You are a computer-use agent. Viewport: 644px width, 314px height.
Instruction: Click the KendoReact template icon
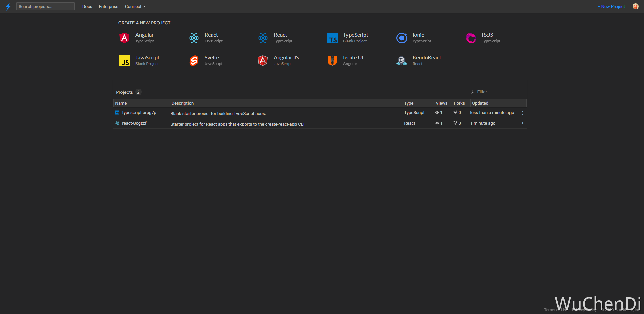pos(401,61)
